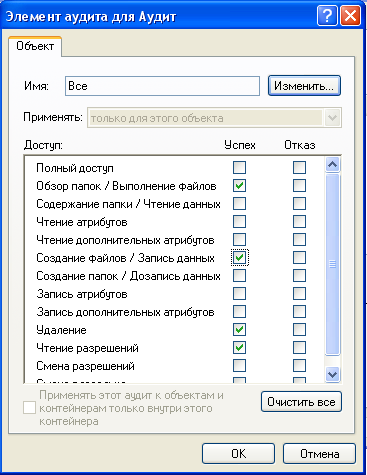
Task: Check Отказ for Создание файлов / Запись данных
Action: click(x=299, y=257)
